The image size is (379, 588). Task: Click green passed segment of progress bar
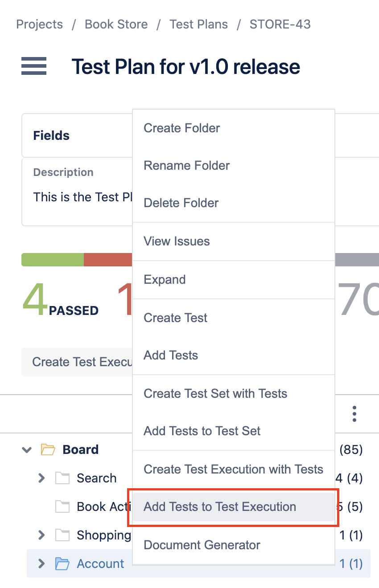tap(53, 260)
